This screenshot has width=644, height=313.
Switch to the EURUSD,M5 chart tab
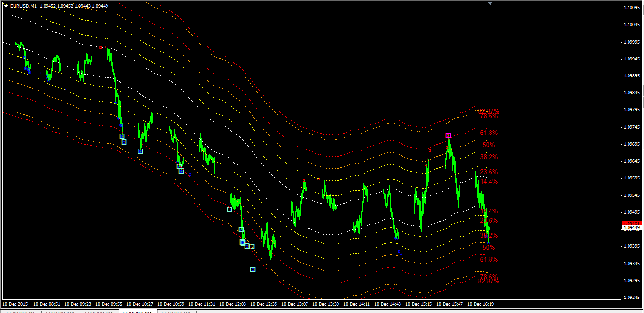[x=21, y=312]
